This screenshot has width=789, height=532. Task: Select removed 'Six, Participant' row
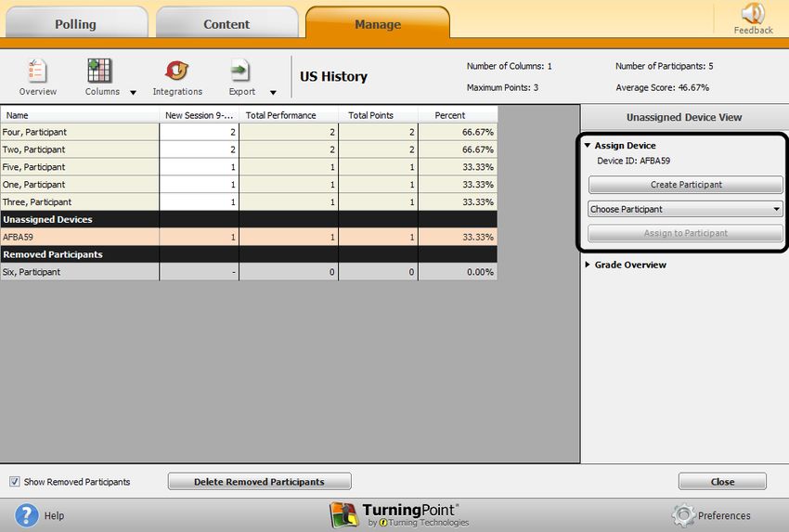tap(249, 272)
